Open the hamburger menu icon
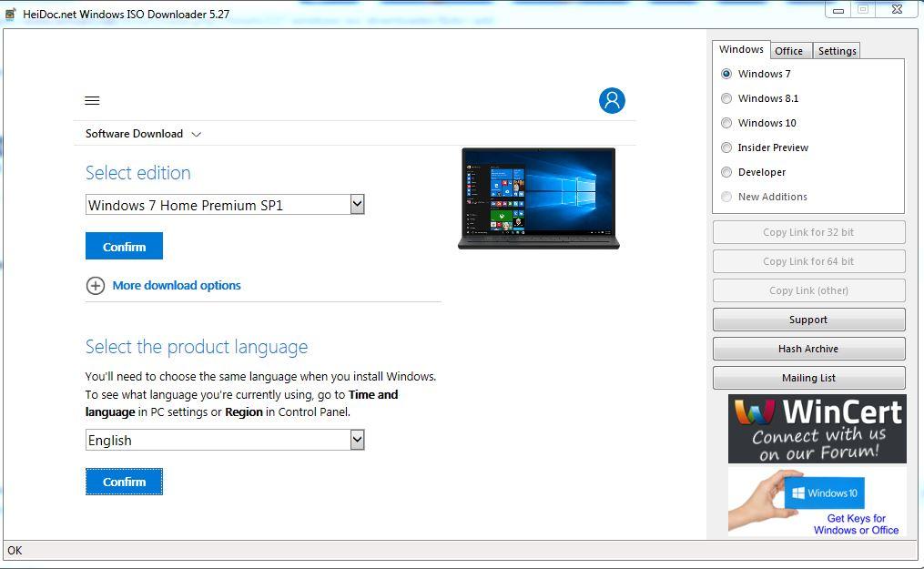 pos(92,101)
